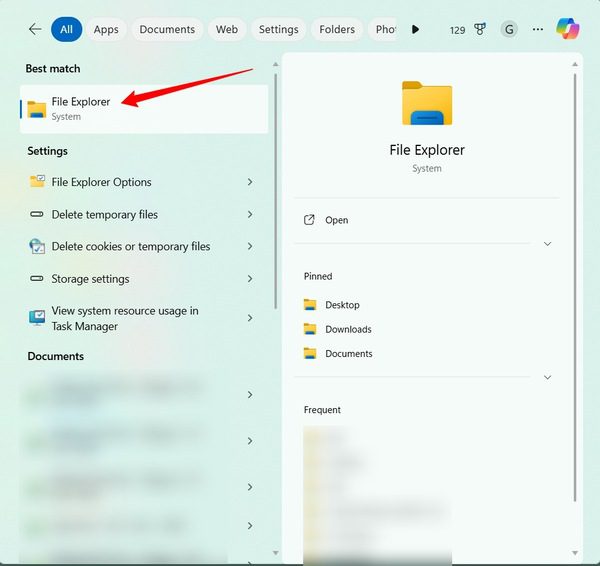Click the Open external-link icon
600x566 pixels.
pyautogui.click(x=309, y=220)
